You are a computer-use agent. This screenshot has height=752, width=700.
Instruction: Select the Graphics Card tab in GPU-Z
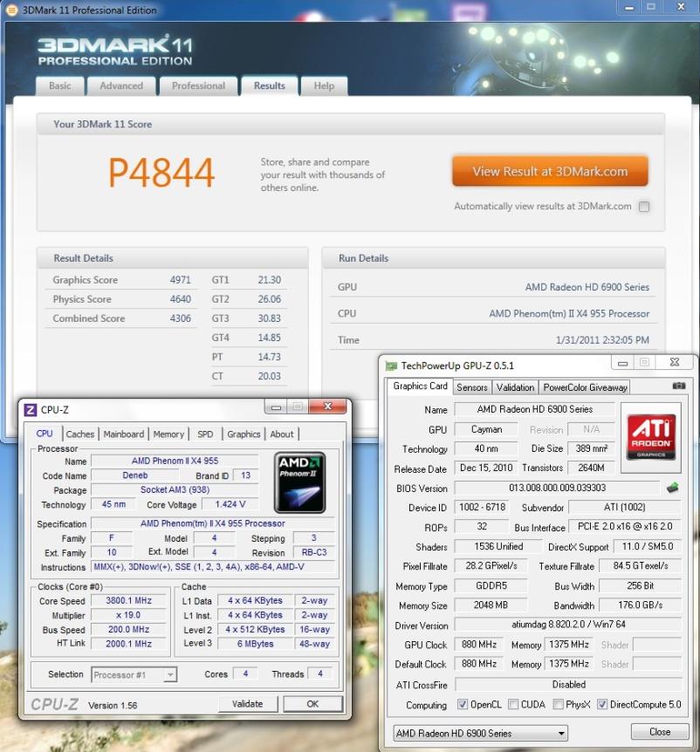[421, 386]
